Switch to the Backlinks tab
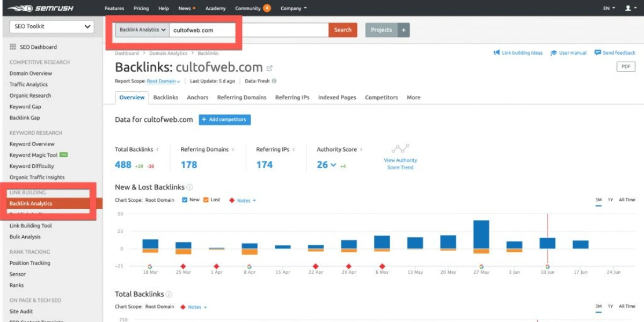Screen dimensions: 644x322 (165, 98)
